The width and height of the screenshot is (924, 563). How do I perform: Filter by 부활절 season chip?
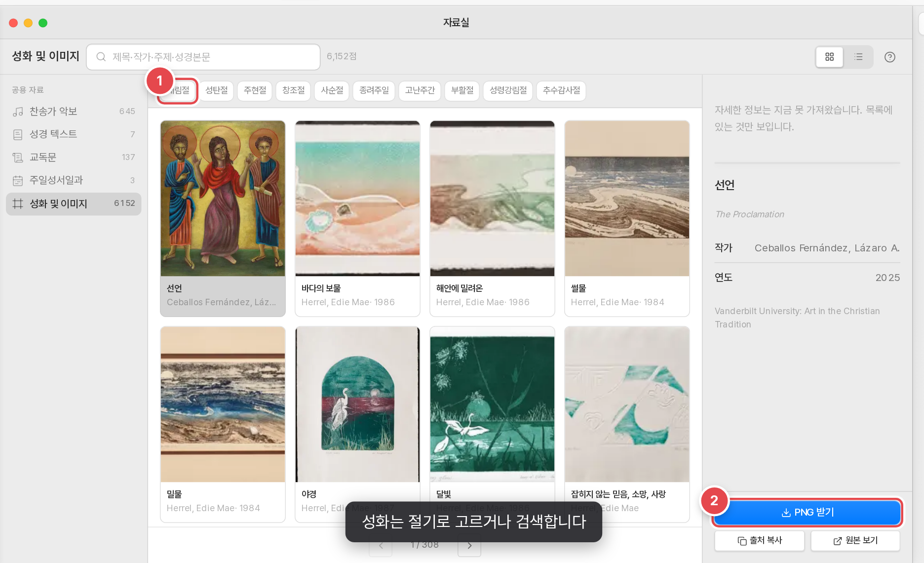click(x=462, y=90)
